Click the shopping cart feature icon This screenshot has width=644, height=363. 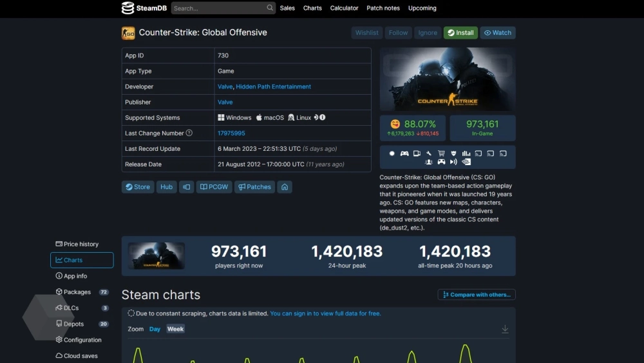(441, 153)
